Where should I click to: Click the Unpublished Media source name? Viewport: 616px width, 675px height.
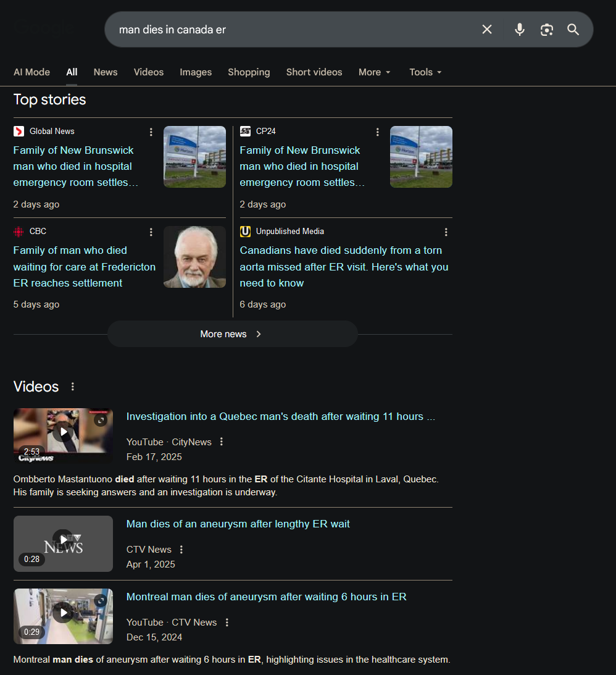click(x=290, y=232)
